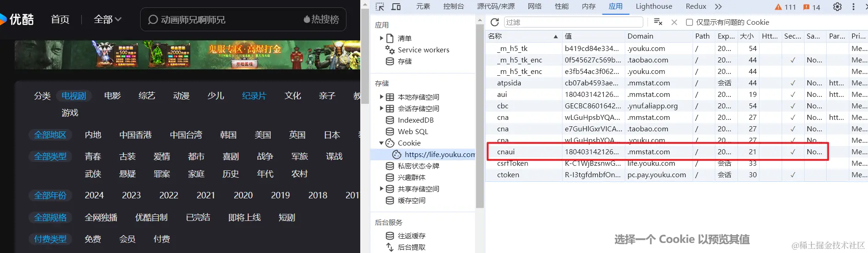Open 存储 item under 应用
This screenshot has width=868, height=253.
(x=404, y=61)
